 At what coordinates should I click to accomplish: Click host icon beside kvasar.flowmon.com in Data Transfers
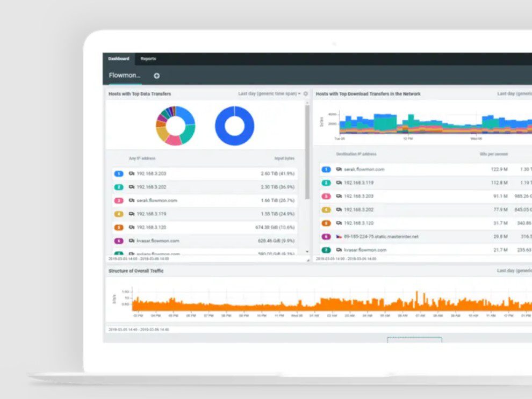pos(132,241)
